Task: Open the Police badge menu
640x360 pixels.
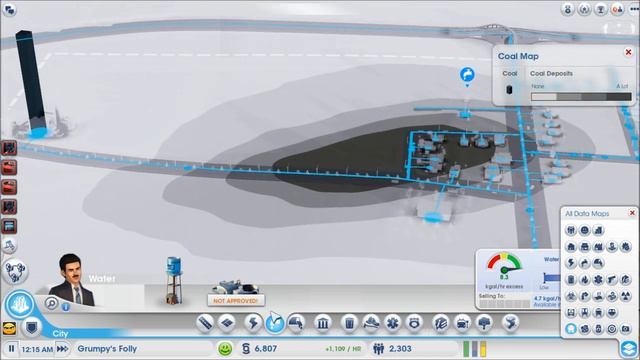Action: 415,323
